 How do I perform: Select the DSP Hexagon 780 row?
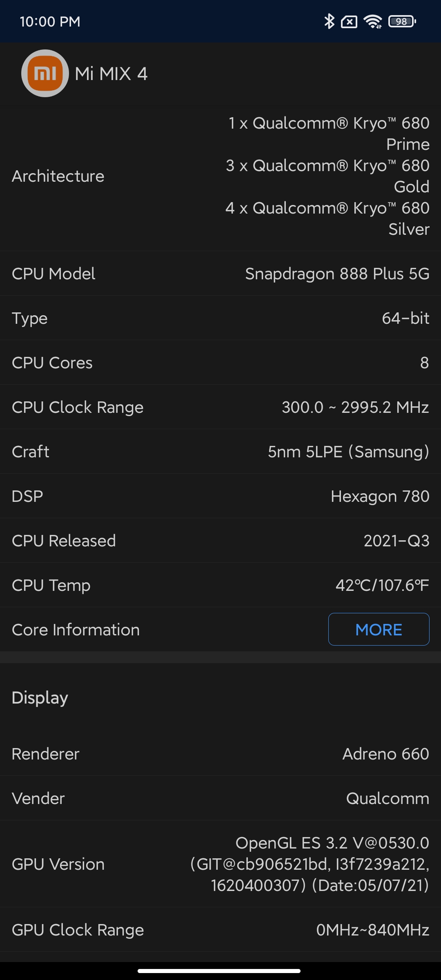(220, 496)
